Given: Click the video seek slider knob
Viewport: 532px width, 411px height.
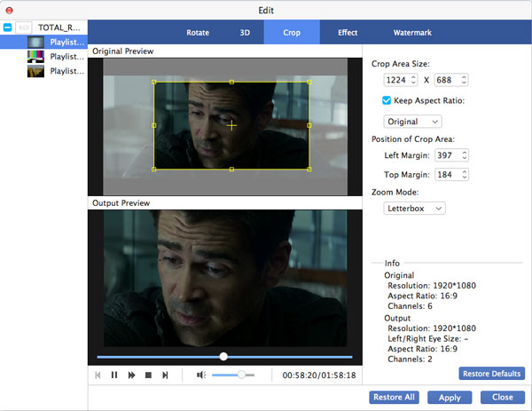Looking at the screenshot, I should [223, 356].
